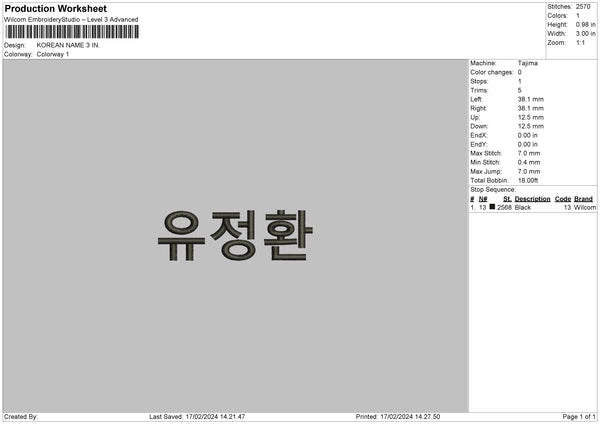Click the 'Right:' label
The width and height of the screenshot is (600, 424).
478,108
